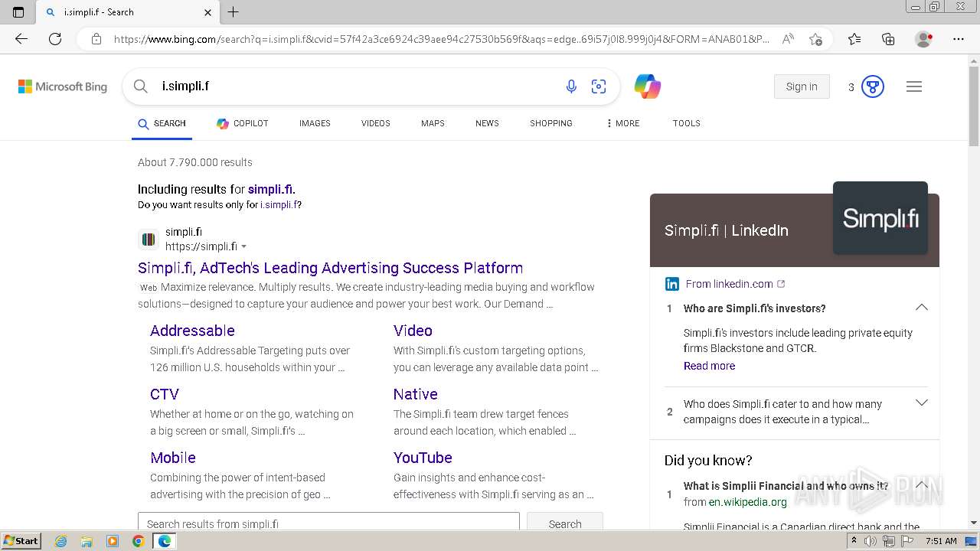980x551 pixels.
Task: Collapse 'Who are Simpli.fi's investors?' question
Action: click(922, 308)
